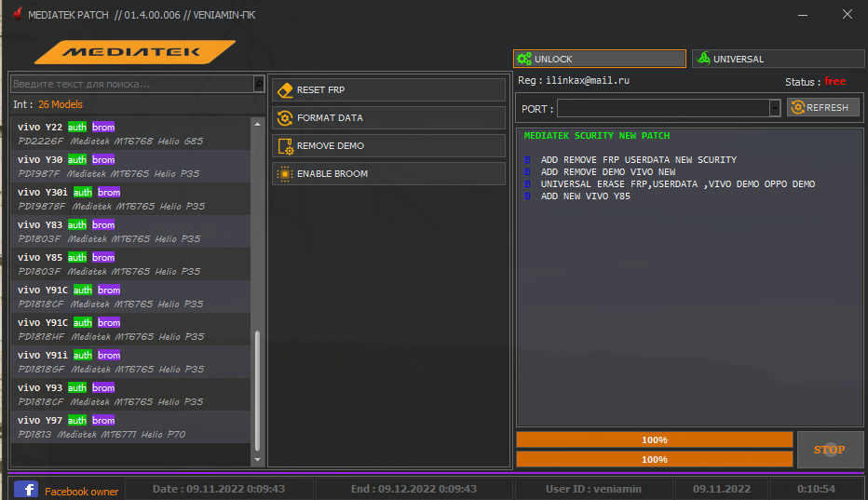Click the Universal tab green icon
Image resolution: width=868 pixels, height=500 pixels.
(703, 58)
